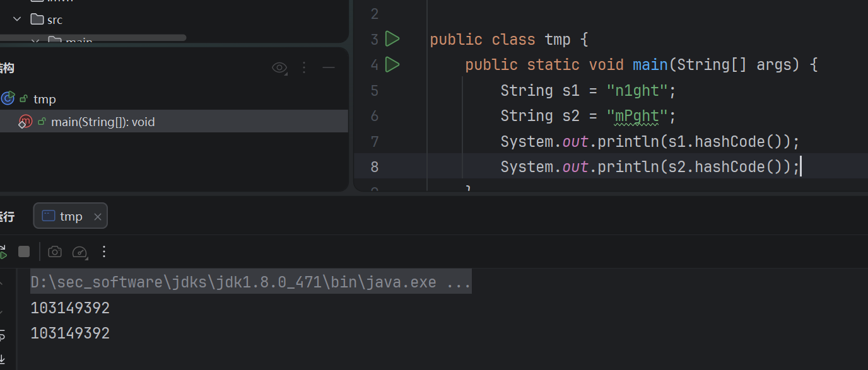Click the java.exe command line link
868x370 pixels.
pyautogui.click(x=250, y=282)
